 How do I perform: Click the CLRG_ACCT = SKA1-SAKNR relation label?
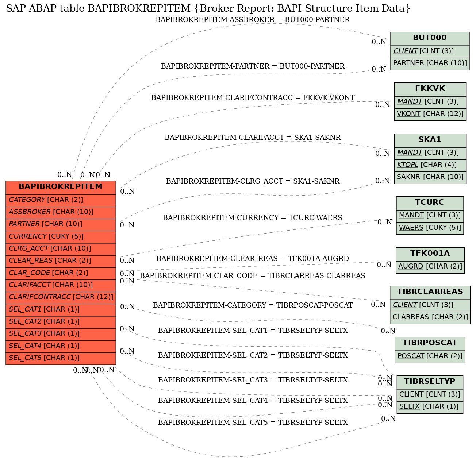(x=253, y=181)
